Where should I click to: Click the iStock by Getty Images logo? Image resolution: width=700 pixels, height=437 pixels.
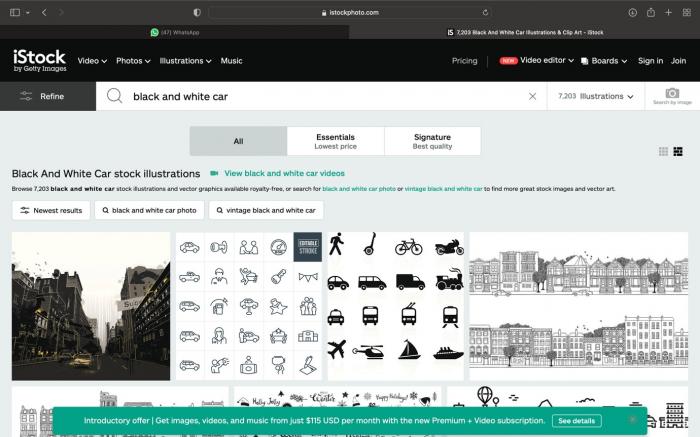point(40,60)
